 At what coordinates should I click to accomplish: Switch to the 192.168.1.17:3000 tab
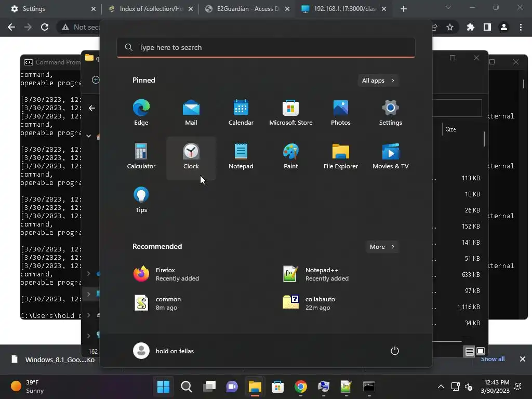coord(344,9)
